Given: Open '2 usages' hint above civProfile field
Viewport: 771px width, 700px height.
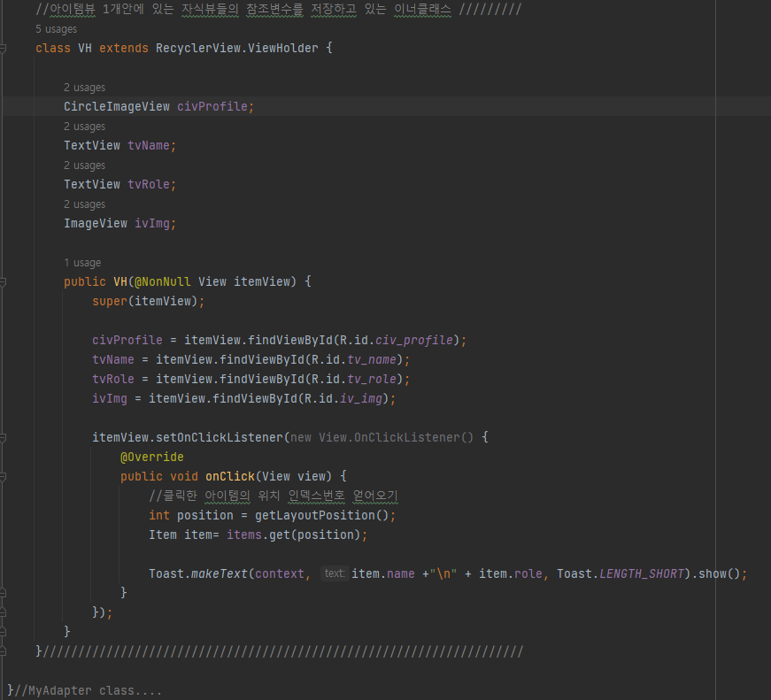Looking at the screenshot, I should pyautogui.click(x=85, y=88).
